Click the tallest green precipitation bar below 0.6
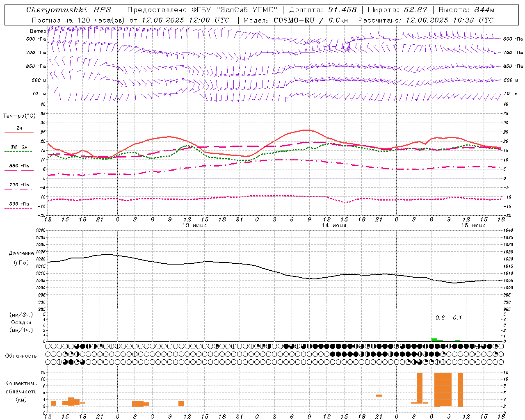 point(434,340)
